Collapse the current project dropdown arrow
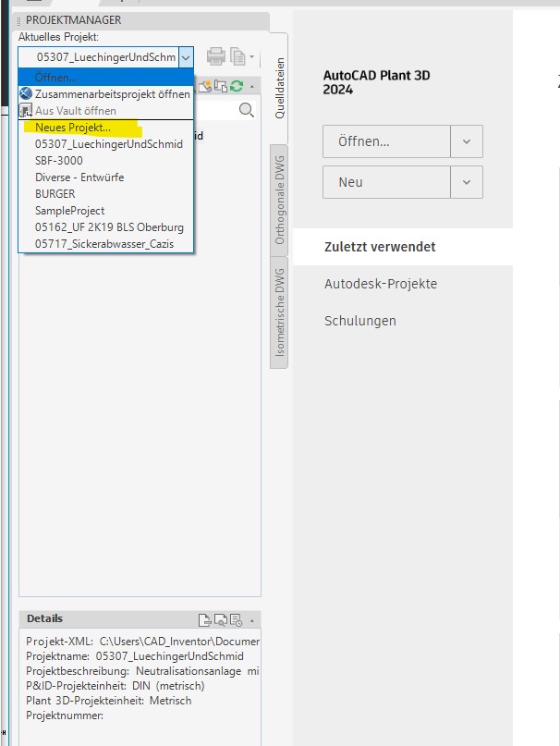 [186, 57]
